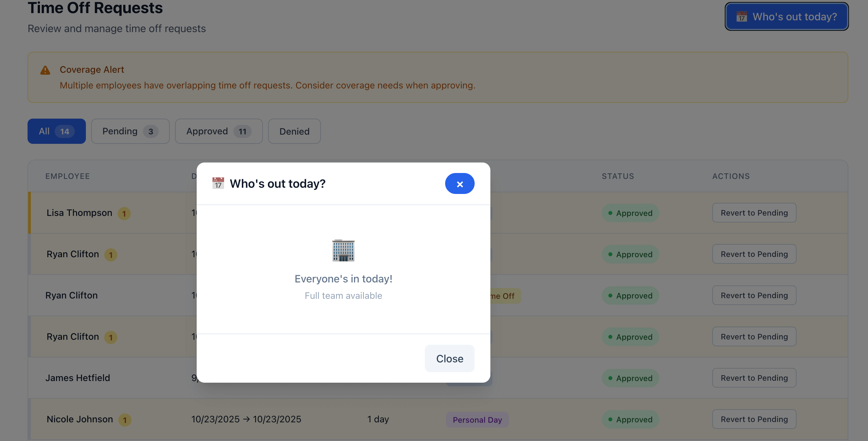Click the Employee column header
This screenshot has height=441, width=868.
(68, 176)
